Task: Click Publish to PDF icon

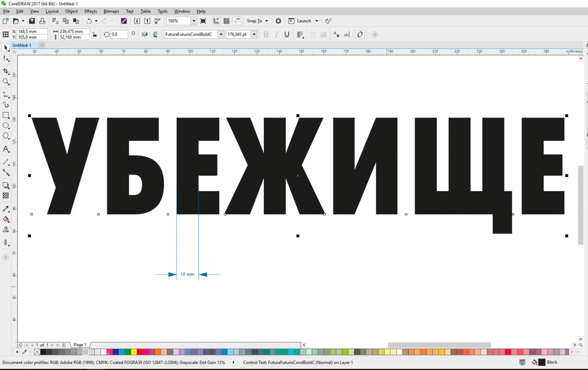Action: (x=158, y=21)
